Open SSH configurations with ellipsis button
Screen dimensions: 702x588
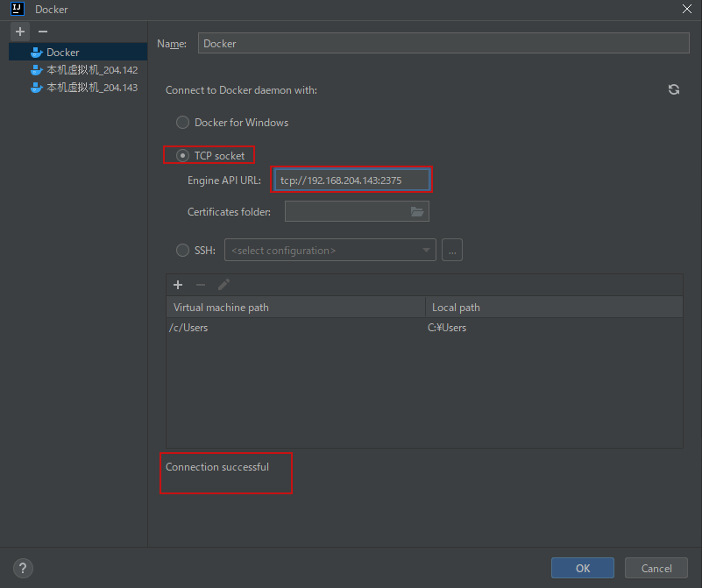(x=452, y=250)
